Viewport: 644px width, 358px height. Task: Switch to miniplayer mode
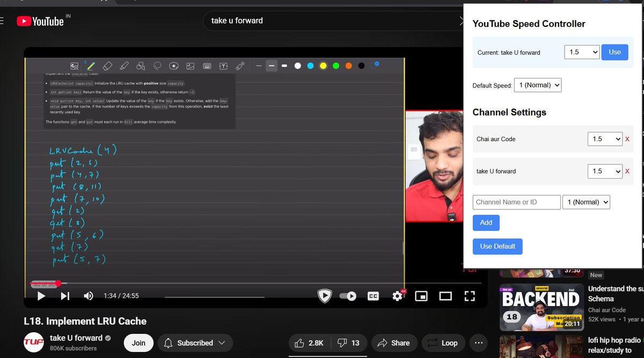tap(422, 296)
